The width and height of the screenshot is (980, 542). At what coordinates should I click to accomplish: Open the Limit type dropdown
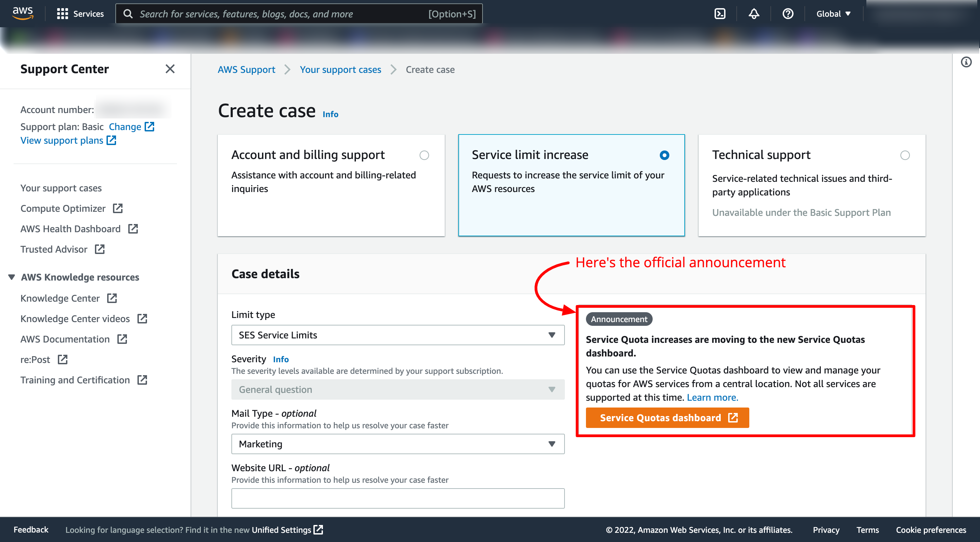[x=397, y=335]
